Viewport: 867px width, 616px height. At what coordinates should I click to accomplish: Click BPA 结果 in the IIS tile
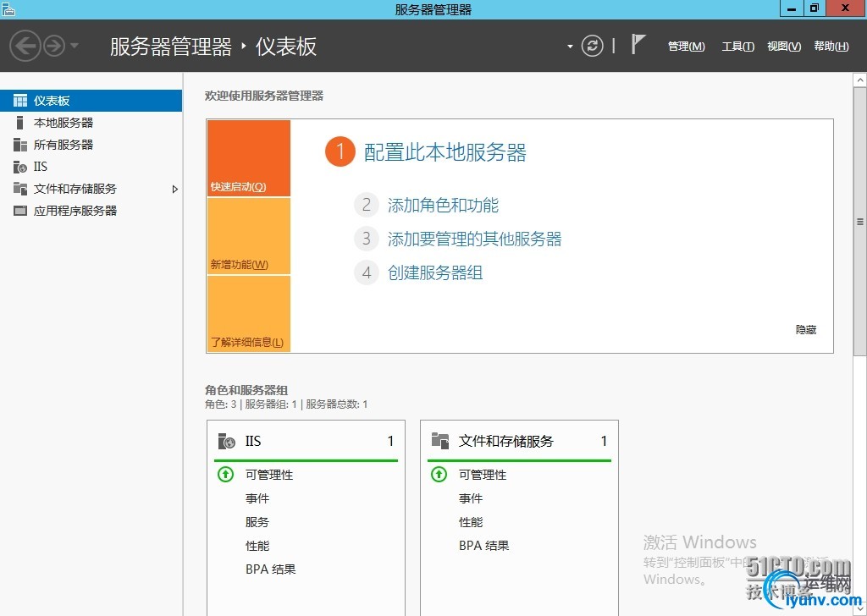[271, 569]
